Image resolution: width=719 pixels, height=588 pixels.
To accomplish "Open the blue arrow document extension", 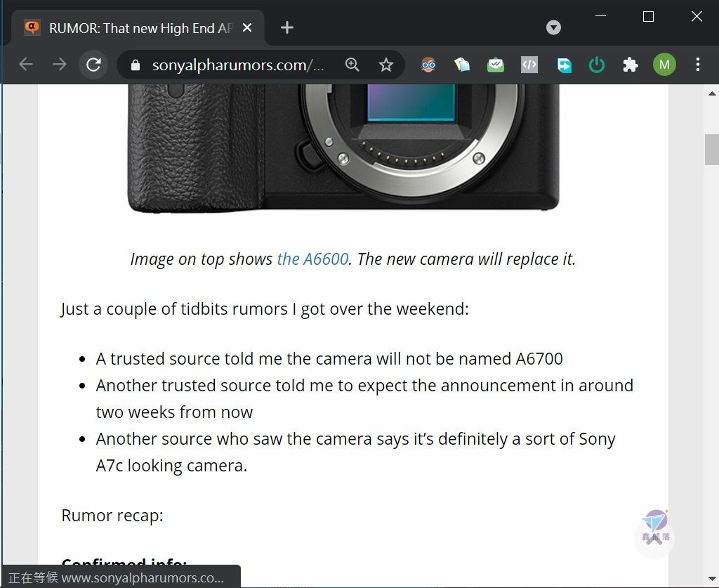I will tap(564, 65).
